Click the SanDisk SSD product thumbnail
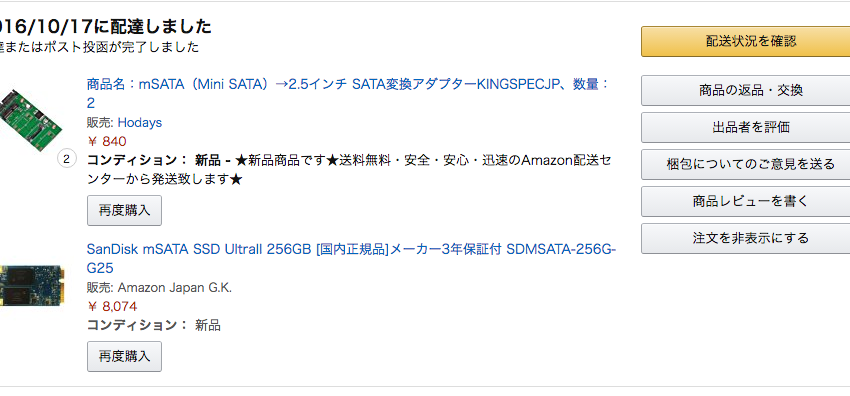Viewport: 850px width, 396px height. [33, 285]
